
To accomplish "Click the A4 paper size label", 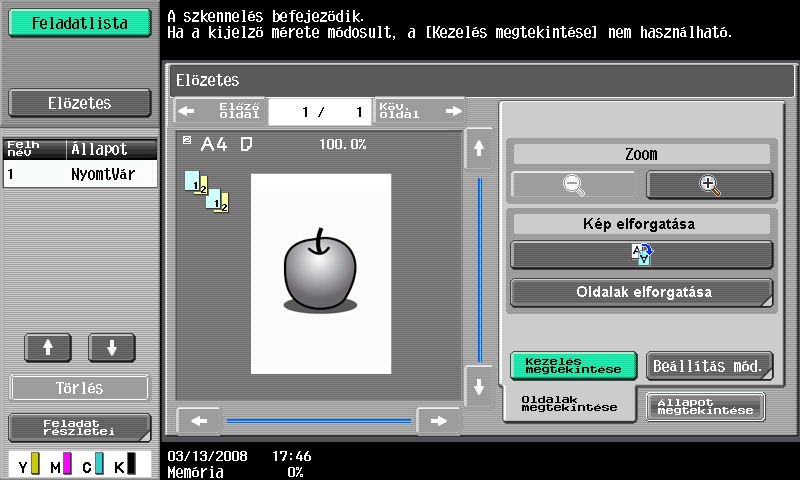I will pyautogui.click(x=214, y=145).
